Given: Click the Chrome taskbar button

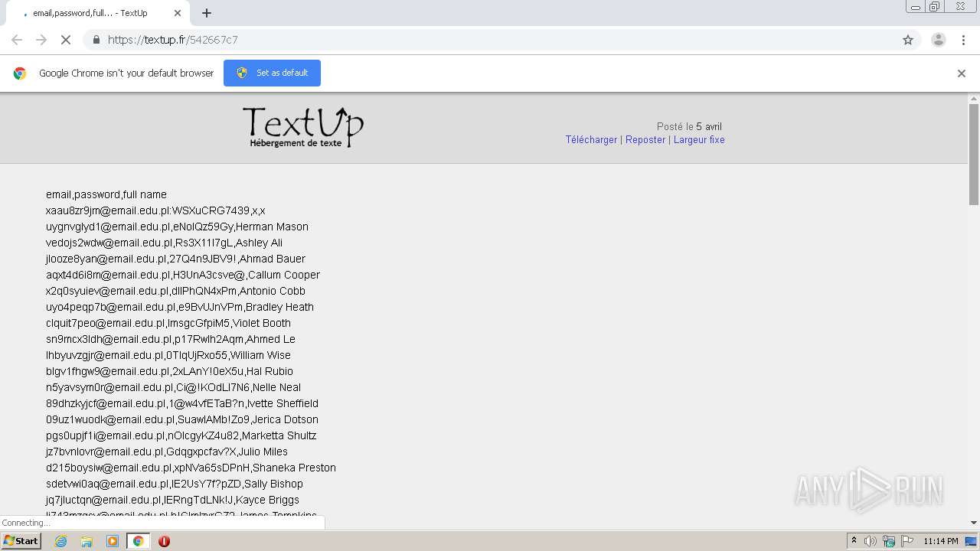Looking at the screenshot, I should (138, 541).
